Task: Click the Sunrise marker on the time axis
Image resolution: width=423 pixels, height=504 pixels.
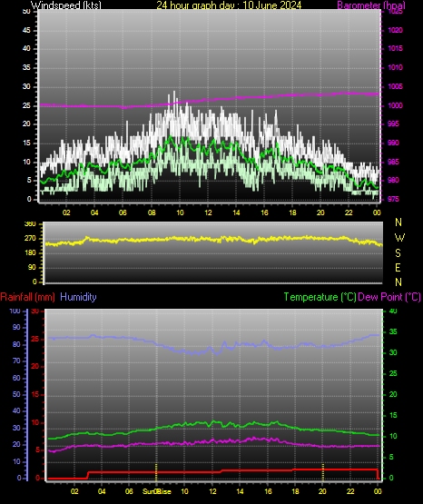Action: pyautogui.click(x=157, y=491)
